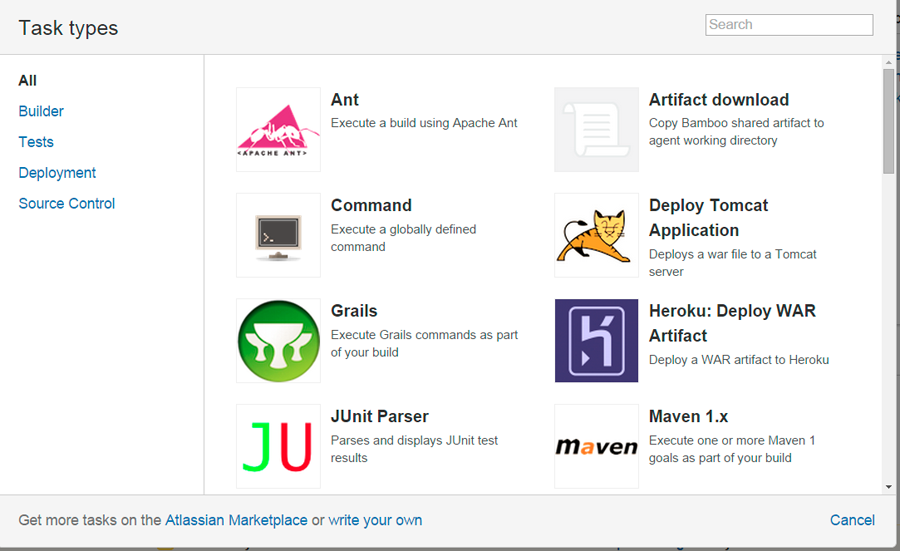
Task: Choose the JUnit Parser task title
Action: 379,417
